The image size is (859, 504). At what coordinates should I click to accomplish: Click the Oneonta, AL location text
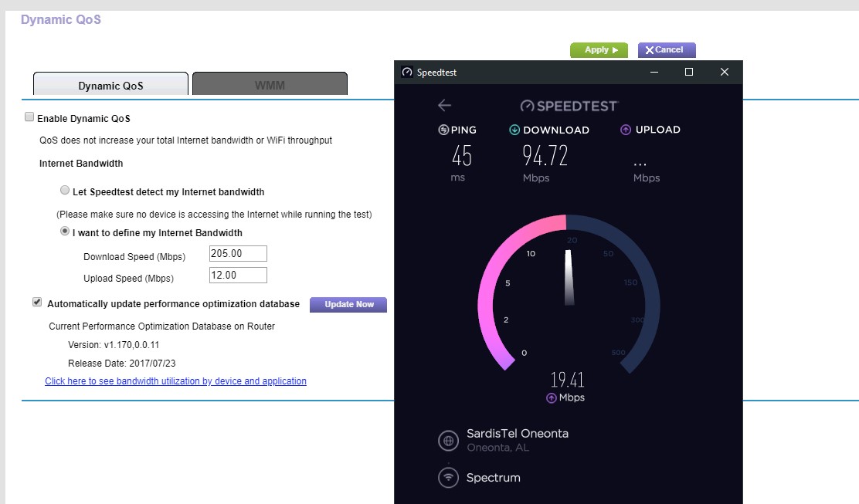(498, 448)
